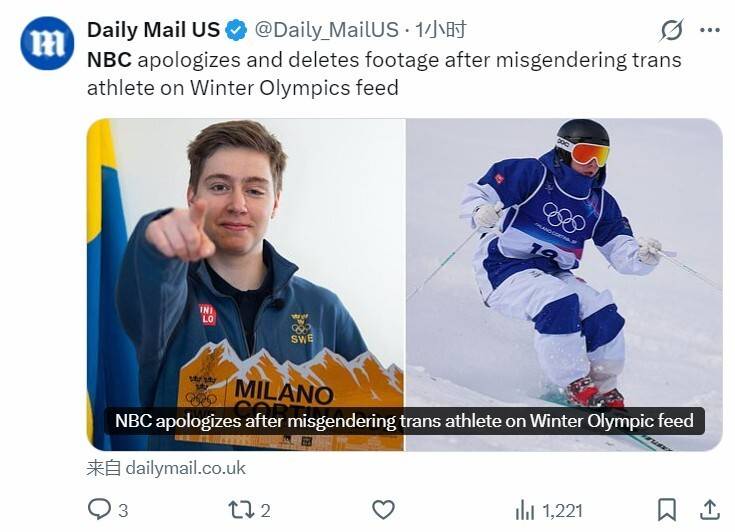The image size is (735, 532).
Task: Bookmark this Daily Mail post
Action: pyautogui.click(x=667, y=510)
